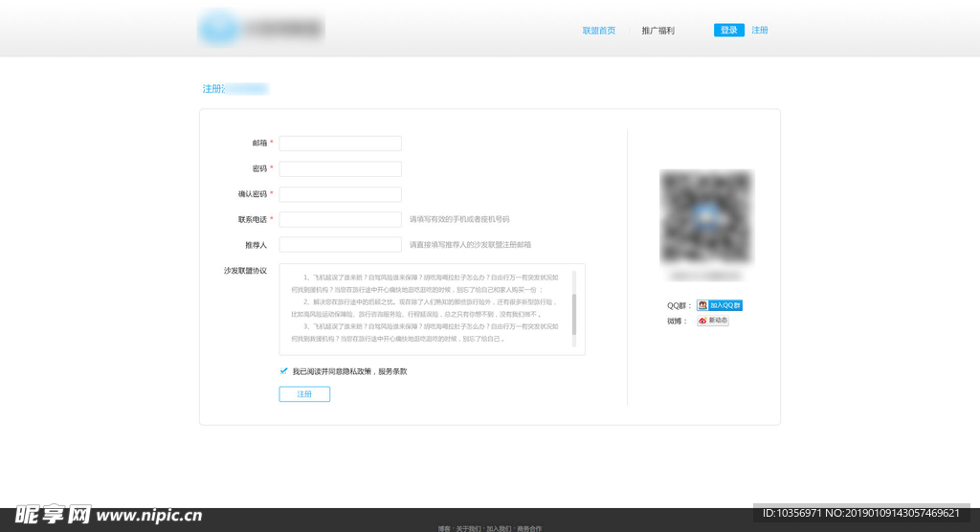This screenshot has height=532, width=980.
Task: Click the blue 登录 button in header
Action: point(728,30)
